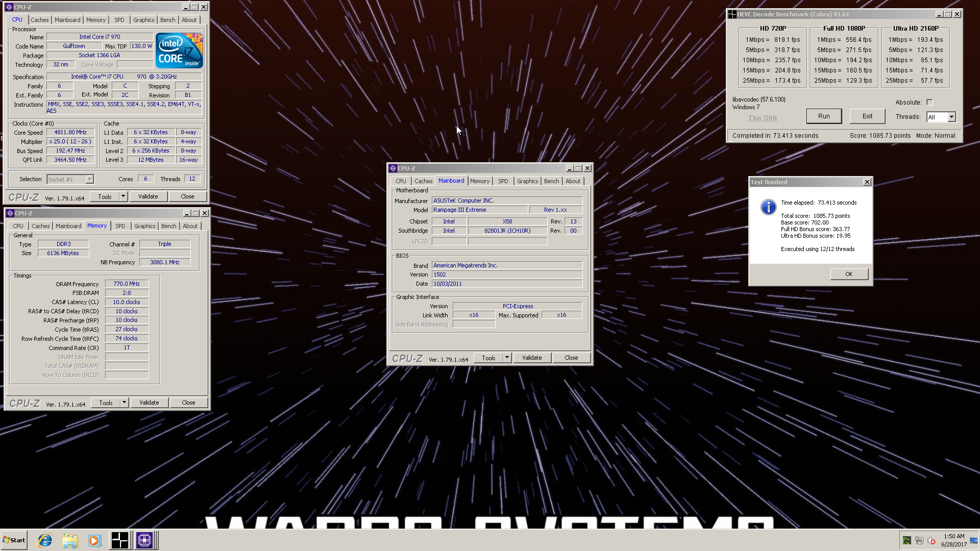The width and height of the screenshot is (980, 551).
Task: Click the CPU-Z title icon in Memory window
Action: pos(10,213)
